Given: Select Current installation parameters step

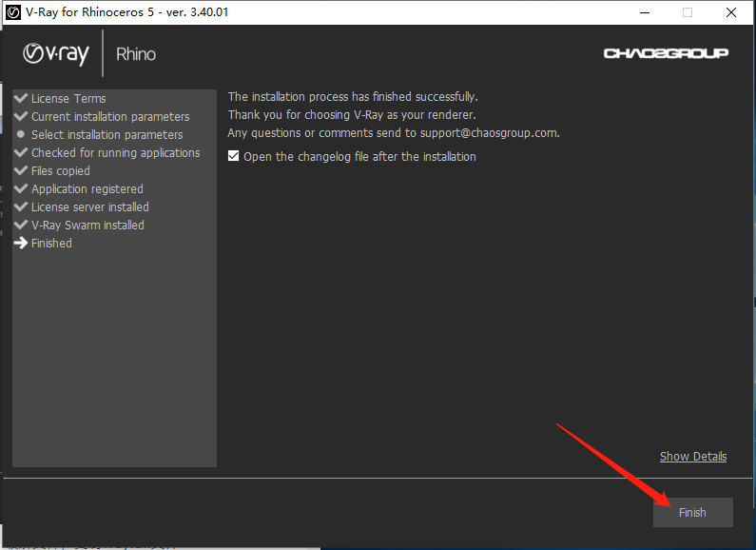Looking at the screenshot, I should pyautogui.click(x=110, y=117).
